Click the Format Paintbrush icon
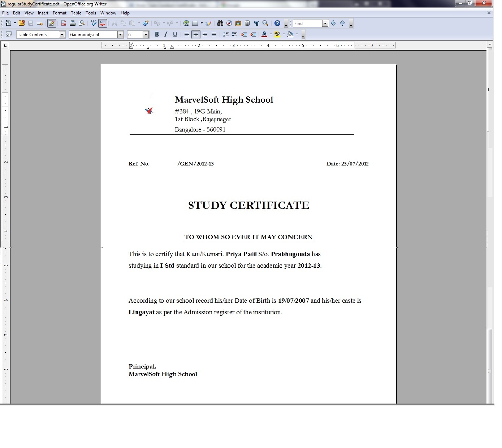 tap(146, 23)
